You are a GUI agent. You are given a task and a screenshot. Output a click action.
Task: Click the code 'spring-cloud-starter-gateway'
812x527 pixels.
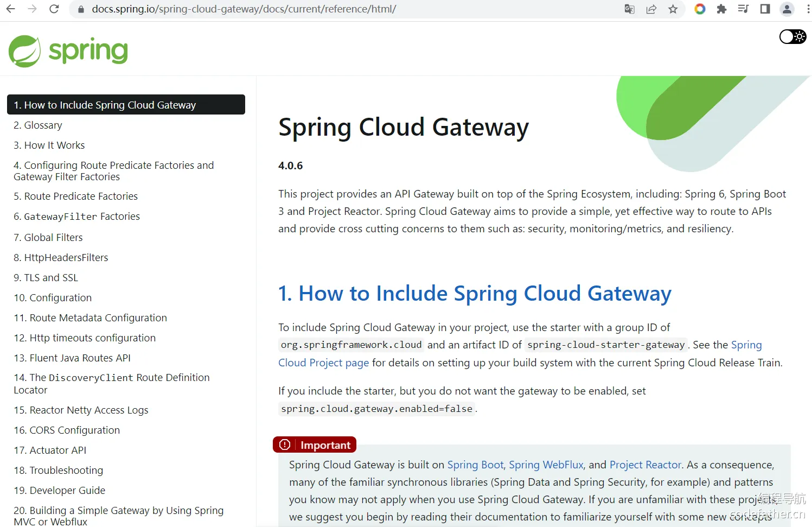coord(606,345)
